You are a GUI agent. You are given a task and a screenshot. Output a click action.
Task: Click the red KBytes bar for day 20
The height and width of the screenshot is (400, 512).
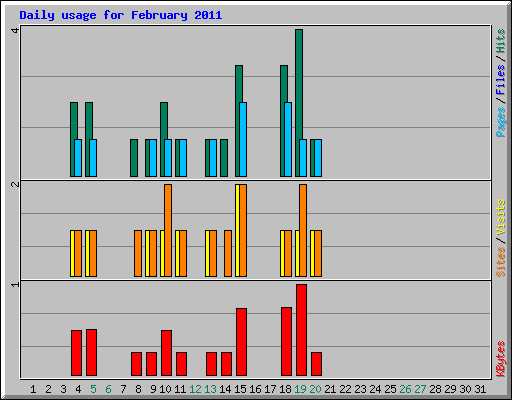316,364
